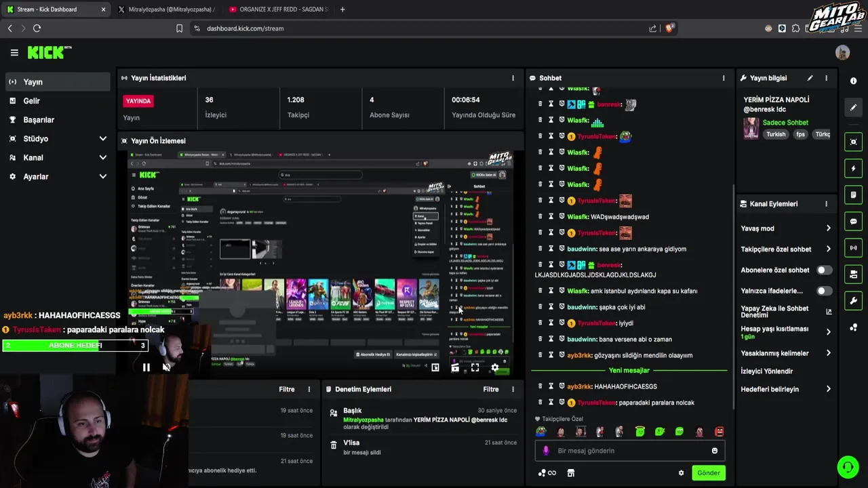Viewport: 868px width, 488px height.
Task: Click the edit pencil icon in the right rail
Action: click(853, 107)
